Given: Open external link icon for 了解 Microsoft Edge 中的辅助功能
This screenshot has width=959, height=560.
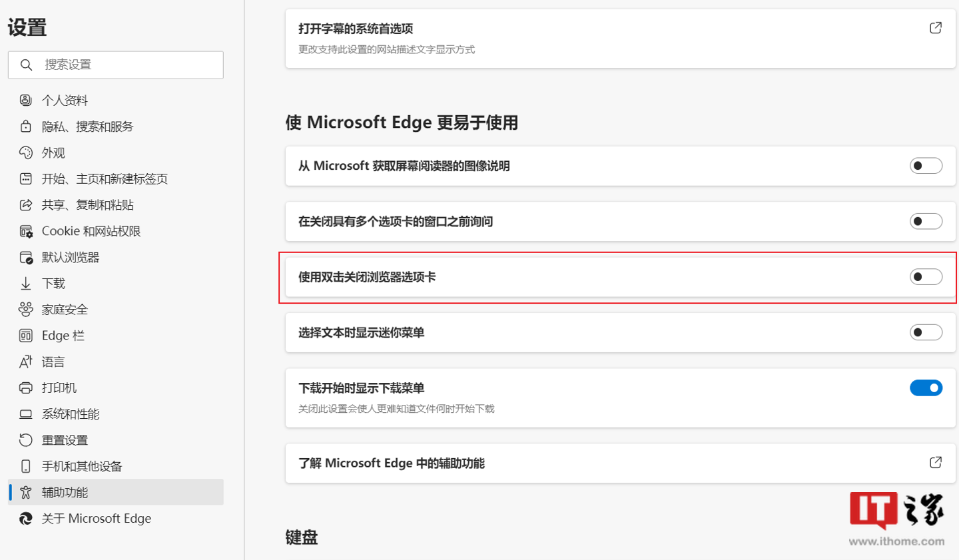Looking at the screenshot, I should tap(936, 462).
